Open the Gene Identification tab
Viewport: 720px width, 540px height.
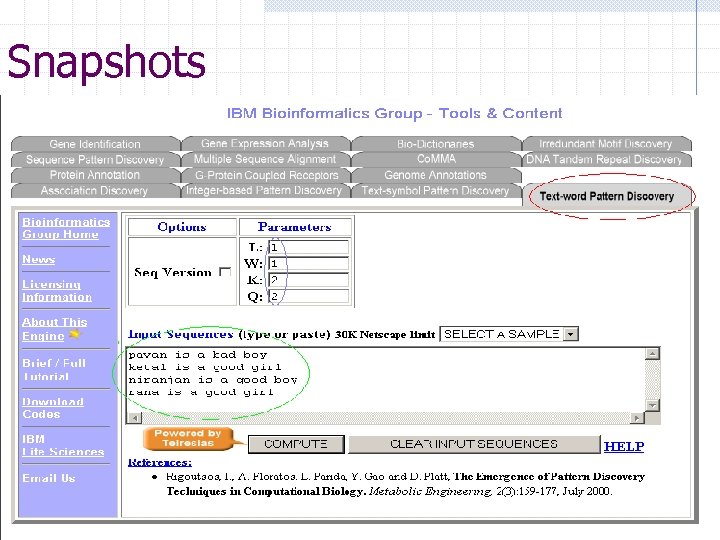click(95, 144)
